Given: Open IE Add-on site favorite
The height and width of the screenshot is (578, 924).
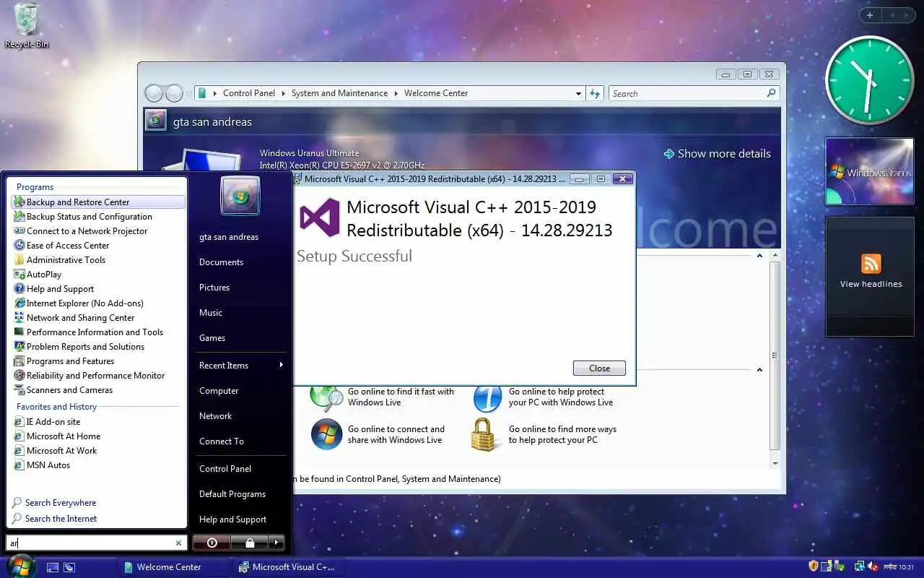Looking at the screenshot, I should [47, 422].
